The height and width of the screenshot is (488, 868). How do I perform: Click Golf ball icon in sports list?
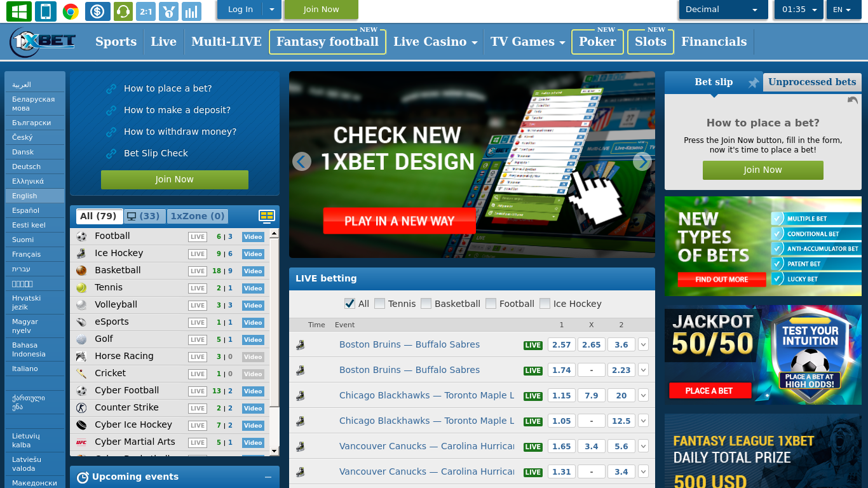(x=81, y=339)
